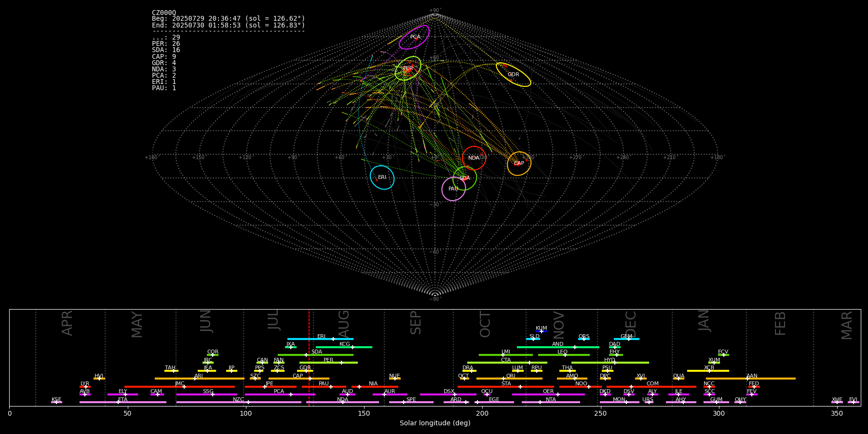Click the PCA radiant ellipse on sky map
Image resolution: width=868 pixels, height=434 pixels.
click(x=414, y=37)
